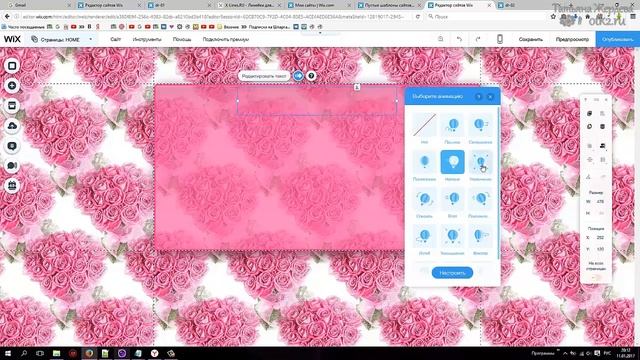
Task: Click the arrange layers icon in right toolbar
Action: pos(602,146)
